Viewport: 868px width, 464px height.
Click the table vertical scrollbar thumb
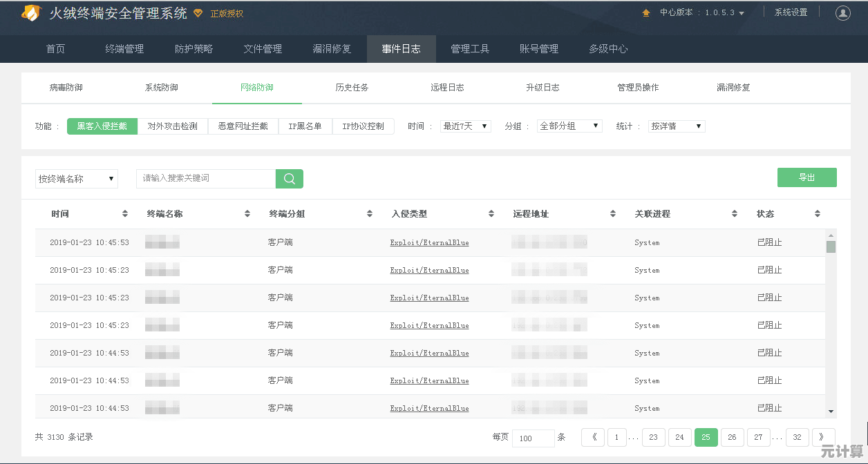[831, 246]
